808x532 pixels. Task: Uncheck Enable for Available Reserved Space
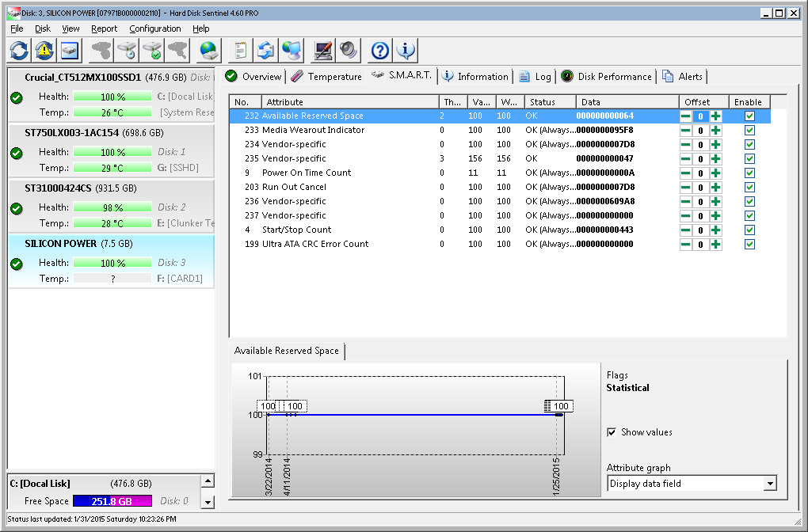[x=749, y=116]
